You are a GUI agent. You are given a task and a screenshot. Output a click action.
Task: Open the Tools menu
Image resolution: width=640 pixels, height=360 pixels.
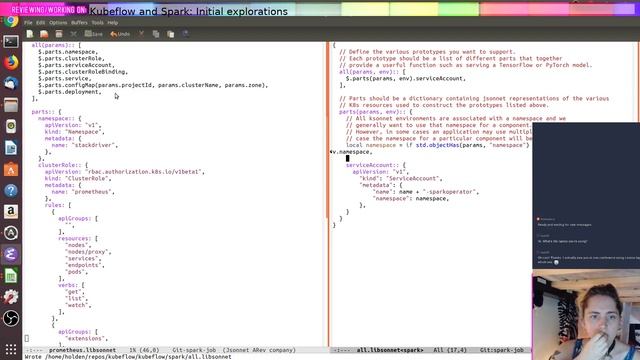(x=98, y=23)
